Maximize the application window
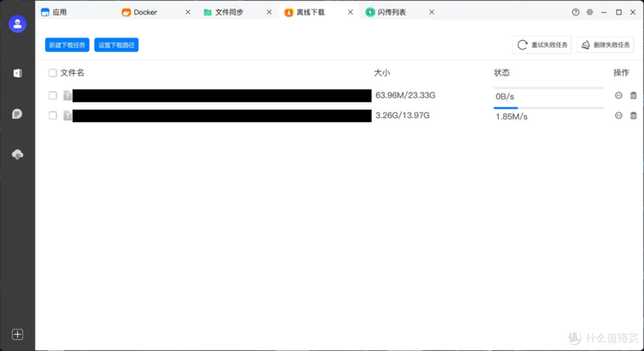This screenshot has width=644, height=351. pyautogui.click(x=618, y=13)
